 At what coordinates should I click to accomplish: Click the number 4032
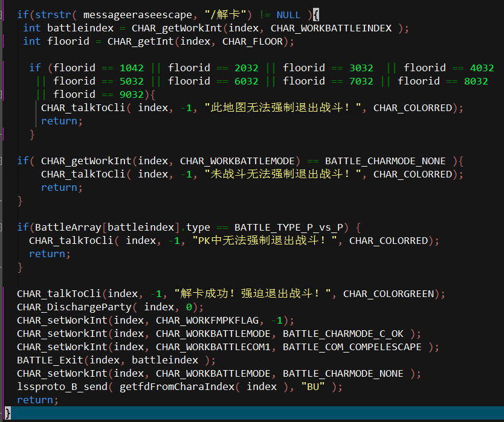pos(482,68)
